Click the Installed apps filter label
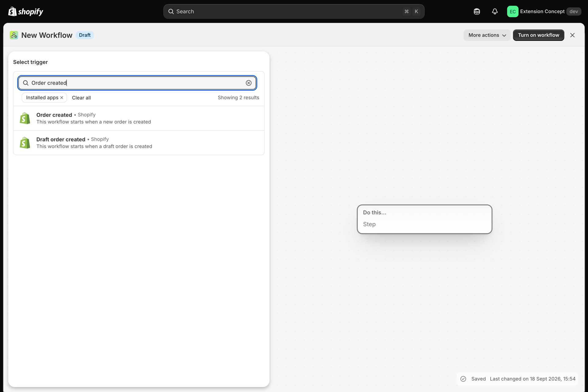 [42, 98]
